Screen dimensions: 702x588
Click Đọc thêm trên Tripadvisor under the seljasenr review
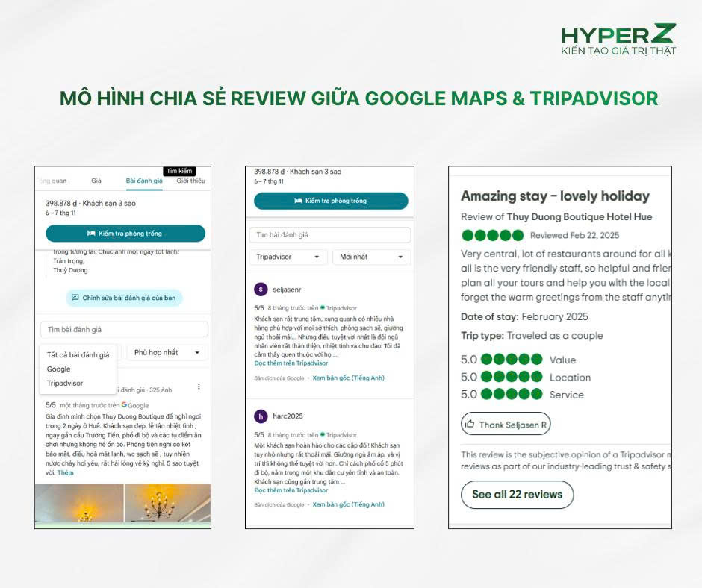tap(291, 363)
